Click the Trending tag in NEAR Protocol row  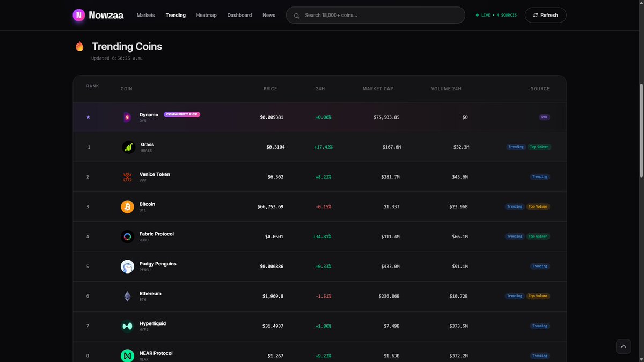(x=540, y=356)
